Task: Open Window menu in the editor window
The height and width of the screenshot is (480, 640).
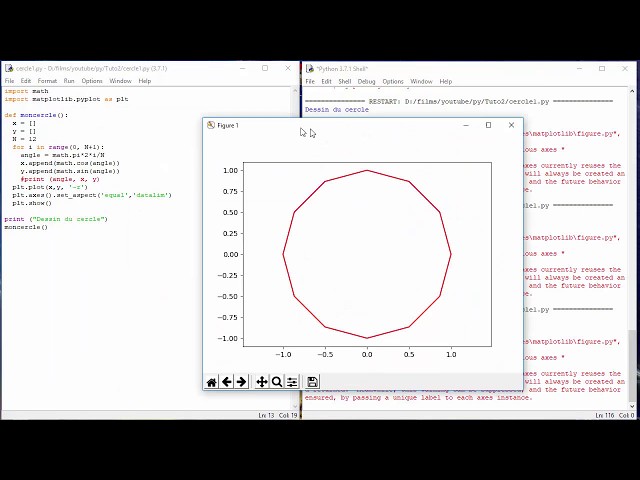Action: pyautogui.click(x=120, y=81)
